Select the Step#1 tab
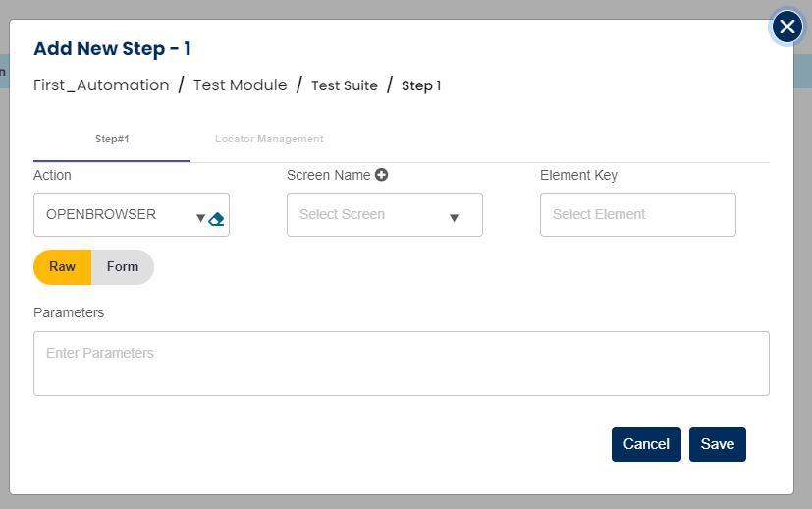 (112, 140)
